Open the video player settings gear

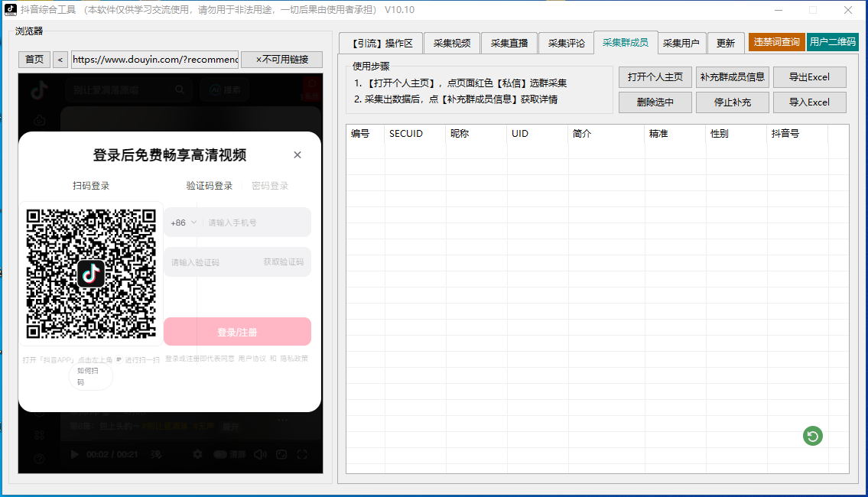(197, 454)
